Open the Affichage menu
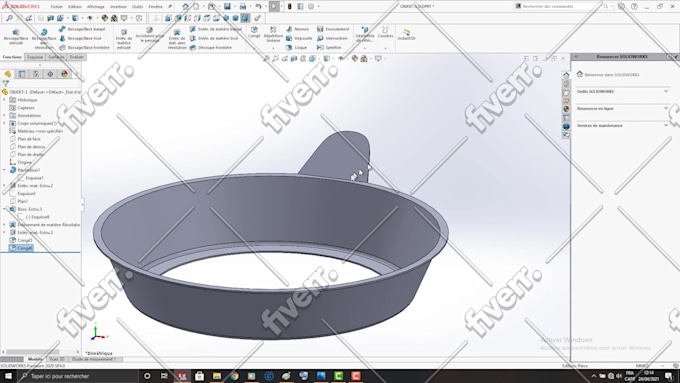Viewport: 680px width, 383px height. coord(95,7)
